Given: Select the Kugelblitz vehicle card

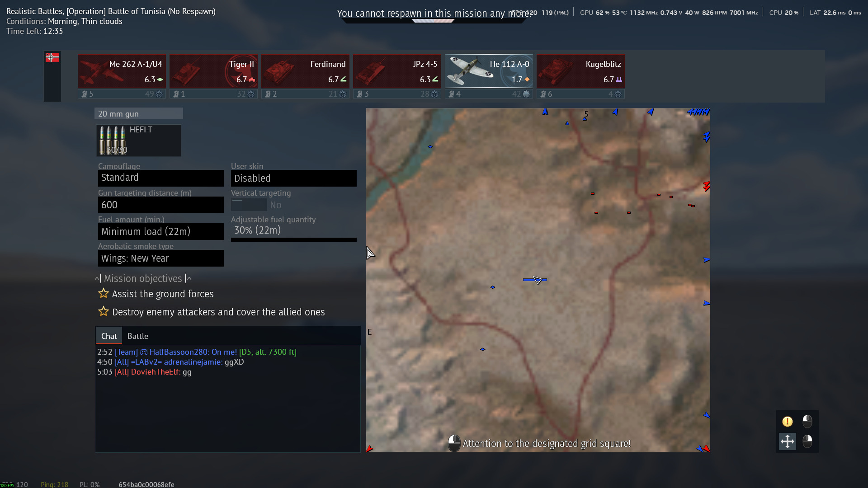Looking at the screenshot, I should pyautogui.click(x=580, y=71).
